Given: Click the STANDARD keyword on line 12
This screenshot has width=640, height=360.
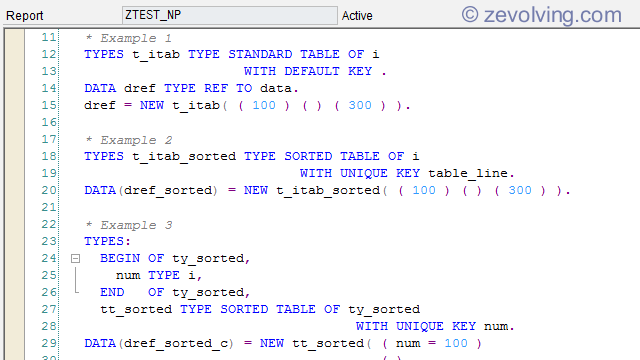Looking at the screenshot, I should [x=260, y=54].
